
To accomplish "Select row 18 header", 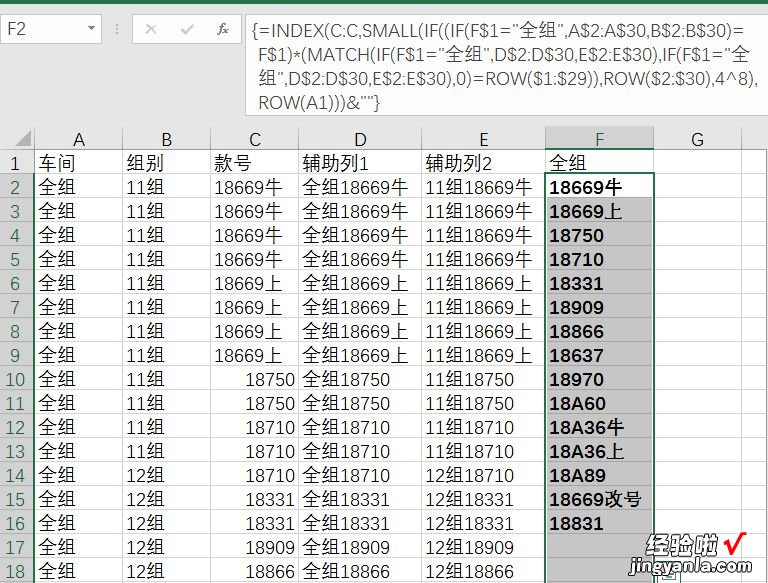I will point(15,571).
